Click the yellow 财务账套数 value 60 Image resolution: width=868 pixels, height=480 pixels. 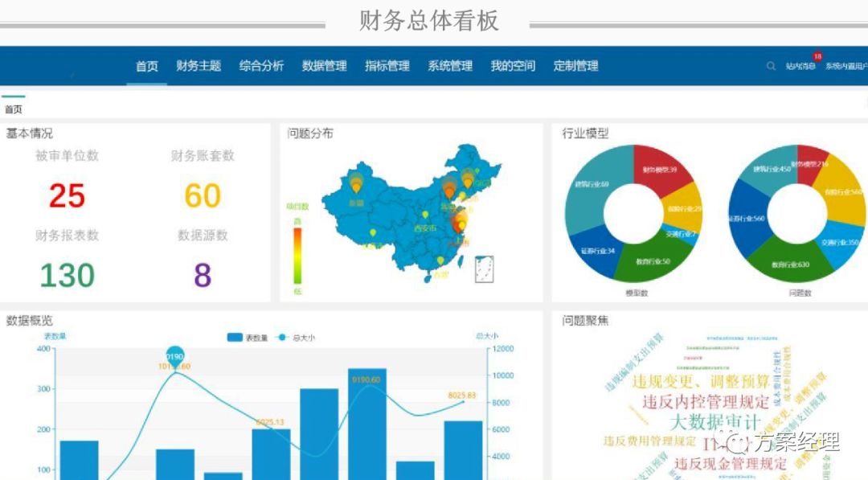point(203,195)
